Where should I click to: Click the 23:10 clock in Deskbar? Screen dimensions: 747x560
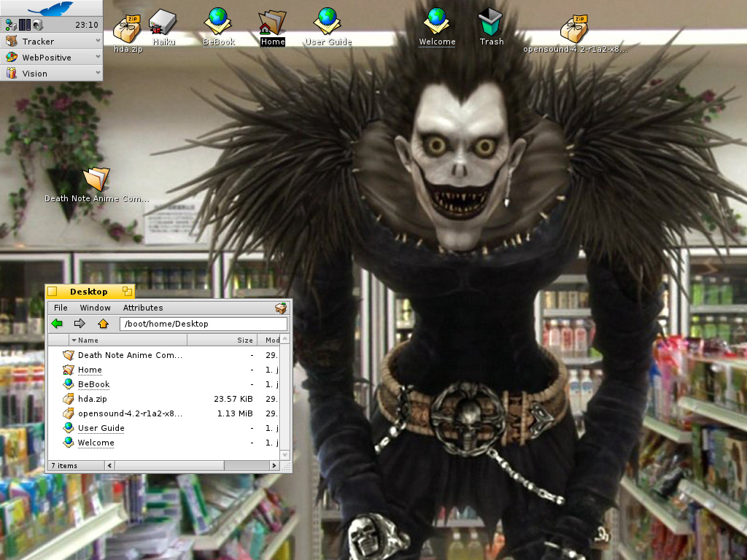(87, 25)
